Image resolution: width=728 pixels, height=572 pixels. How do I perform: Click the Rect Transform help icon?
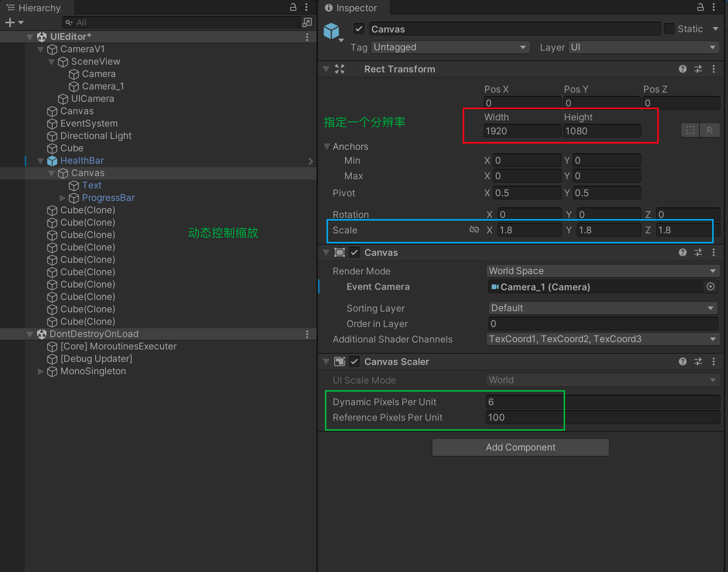[682, 69]
